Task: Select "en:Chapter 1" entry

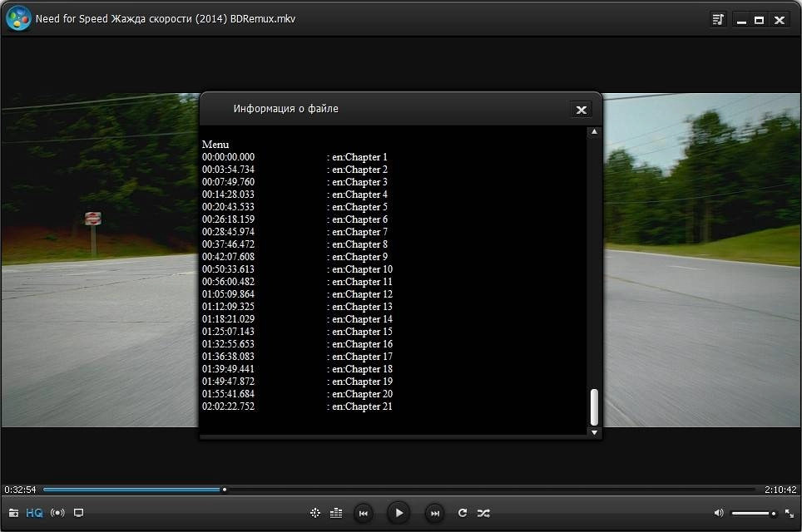Action: [359, 157]
